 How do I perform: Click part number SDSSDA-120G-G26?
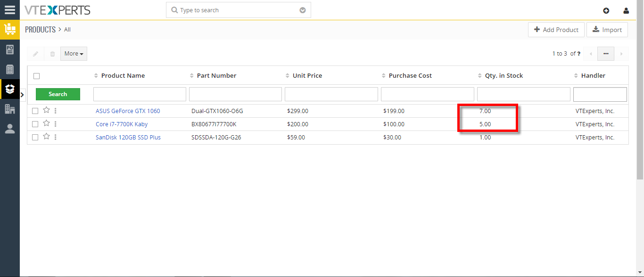click(216, 138)
